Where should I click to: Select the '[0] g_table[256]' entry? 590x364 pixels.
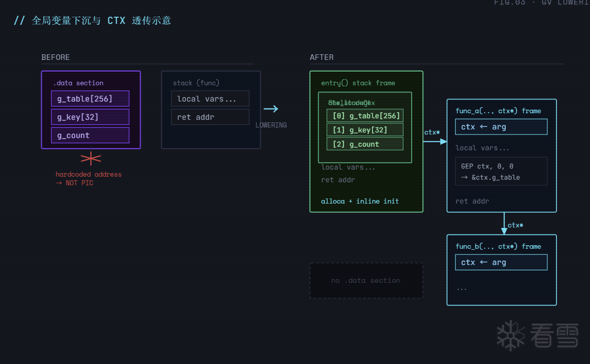(x=365, y=115)
